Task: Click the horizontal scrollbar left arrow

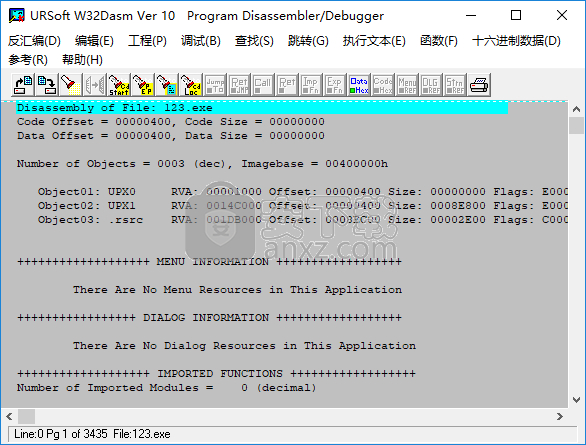Action: pyautogui.click(x=9, y=416)
